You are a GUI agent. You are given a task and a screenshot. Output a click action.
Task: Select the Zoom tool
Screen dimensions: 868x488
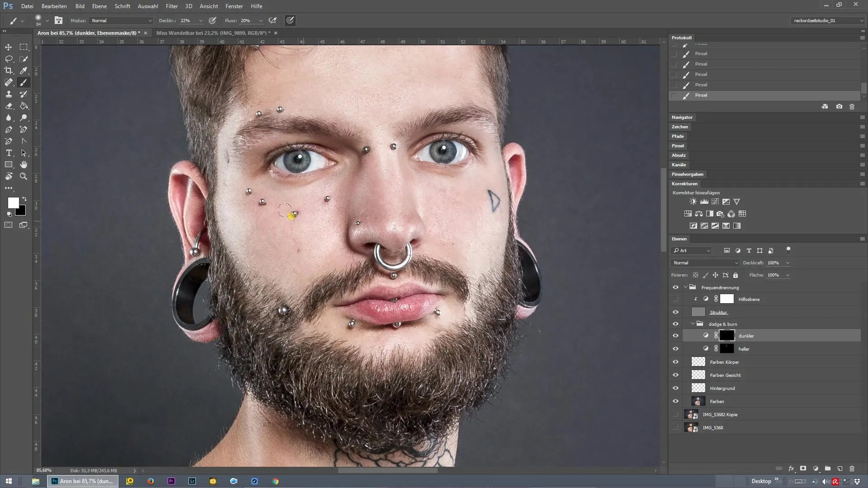click(24, 176)
